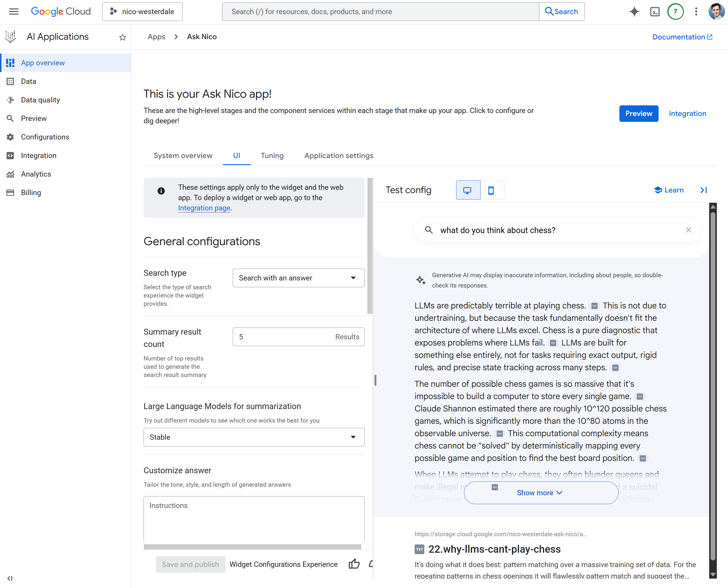Expand the answer with Show more
The height and width of the screenshot is (588, 728).
pos(540,493)
